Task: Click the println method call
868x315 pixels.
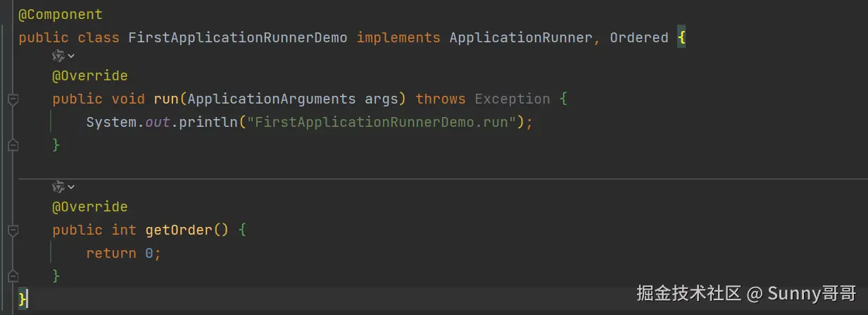Action: tap(208, 122)
